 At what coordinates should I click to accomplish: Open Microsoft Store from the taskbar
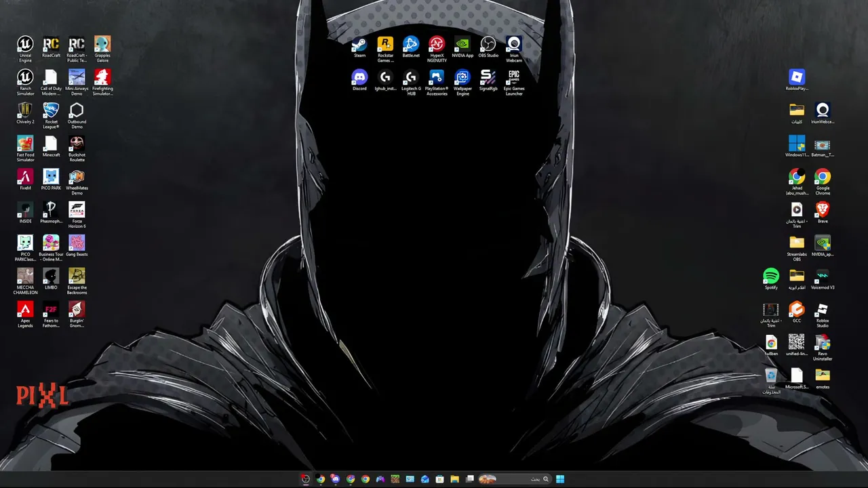pyautogui.click(x=439, y=479)
